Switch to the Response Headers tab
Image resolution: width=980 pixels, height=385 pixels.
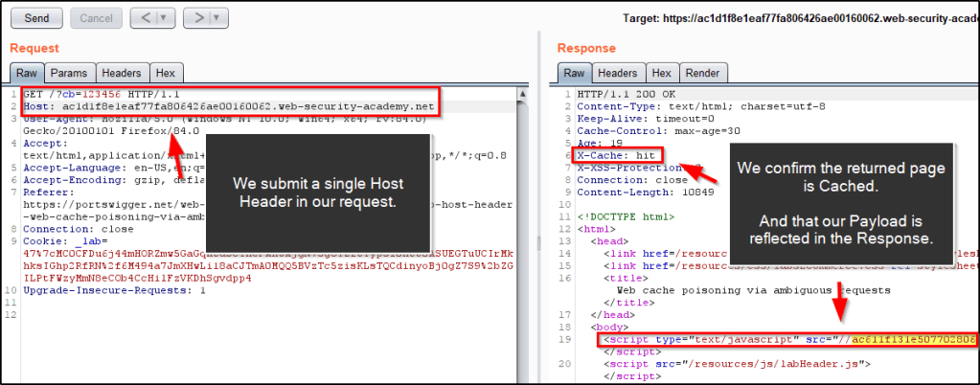point(617,73)
